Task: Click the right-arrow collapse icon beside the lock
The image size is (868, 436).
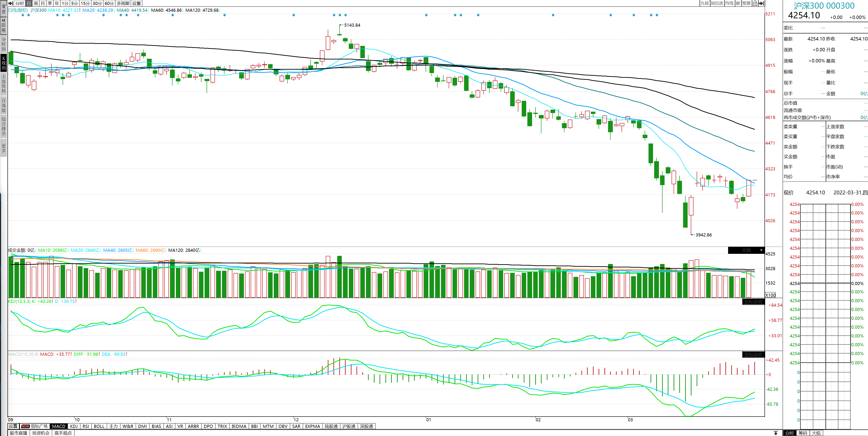Action: [x=761, y=3]
